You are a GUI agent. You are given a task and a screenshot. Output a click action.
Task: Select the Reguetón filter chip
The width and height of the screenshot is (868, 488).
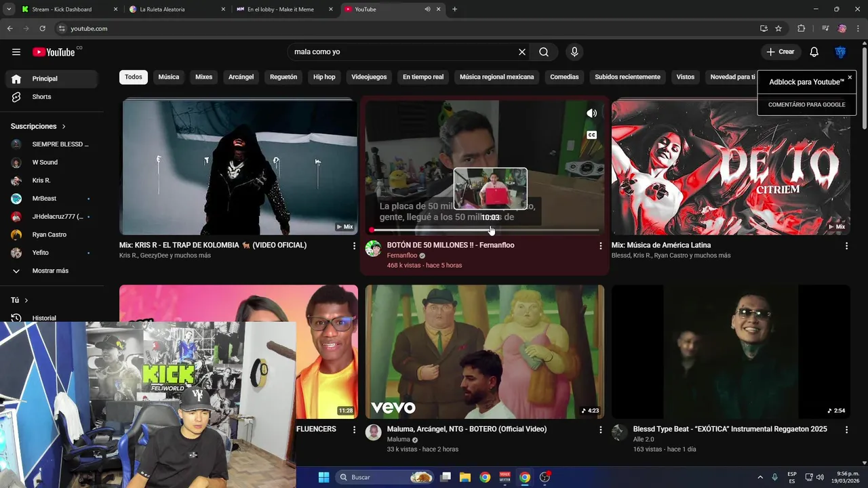tap(283, 77)
